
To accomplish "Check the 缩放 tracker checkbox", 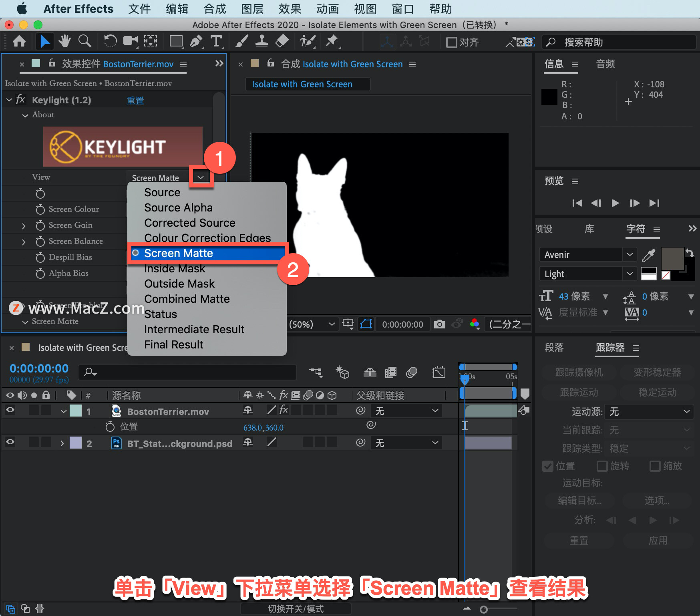I will click(655, 466).
